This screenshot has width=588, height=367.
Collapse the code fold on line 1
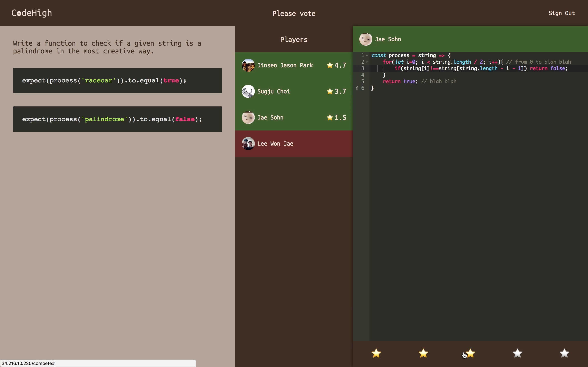(367, 56)
